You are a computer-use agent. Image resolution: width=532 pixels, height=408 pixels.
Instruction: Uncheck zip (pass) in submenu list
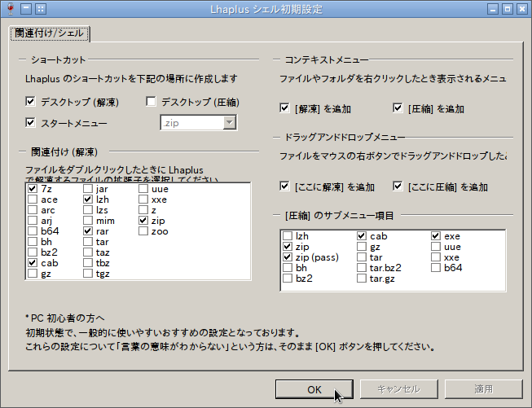(288, 257)
